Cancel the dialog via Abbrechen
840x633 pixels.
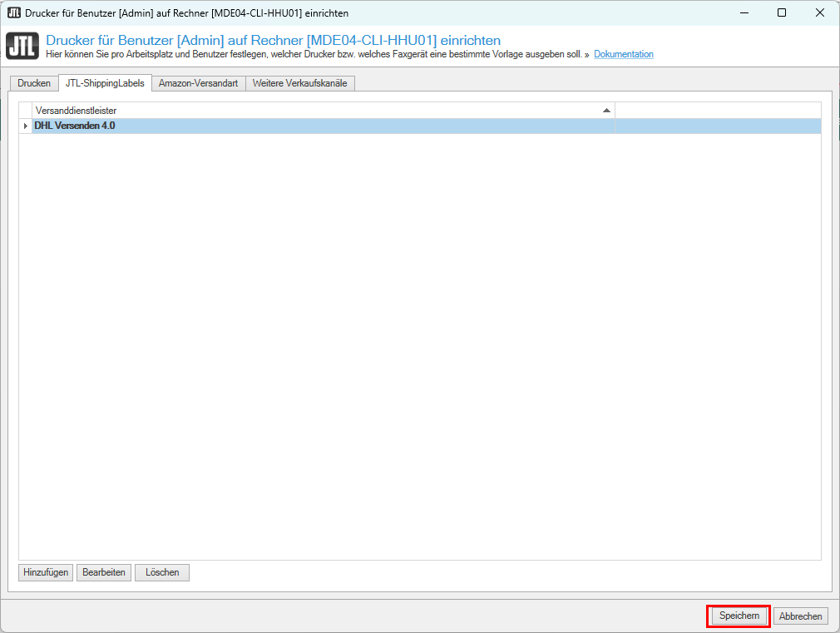(x=801, y=616)
